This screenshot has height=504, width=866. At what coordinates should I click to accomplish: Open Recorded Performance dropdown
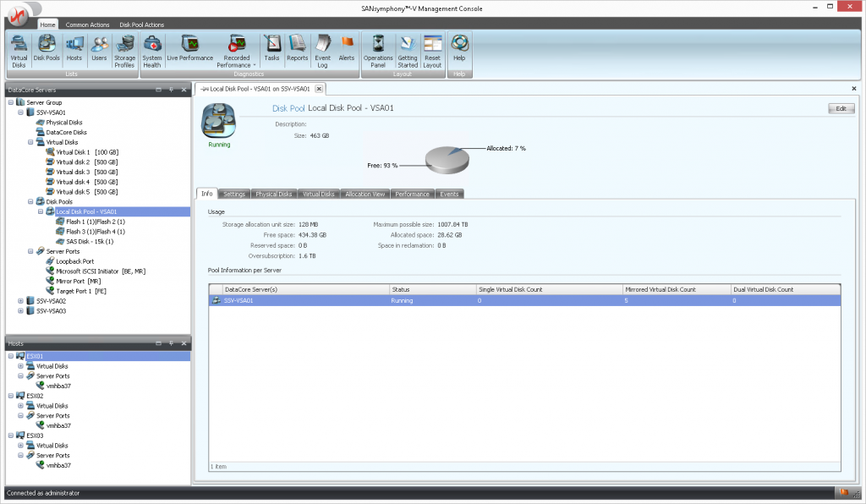click(x=237, y=51)
